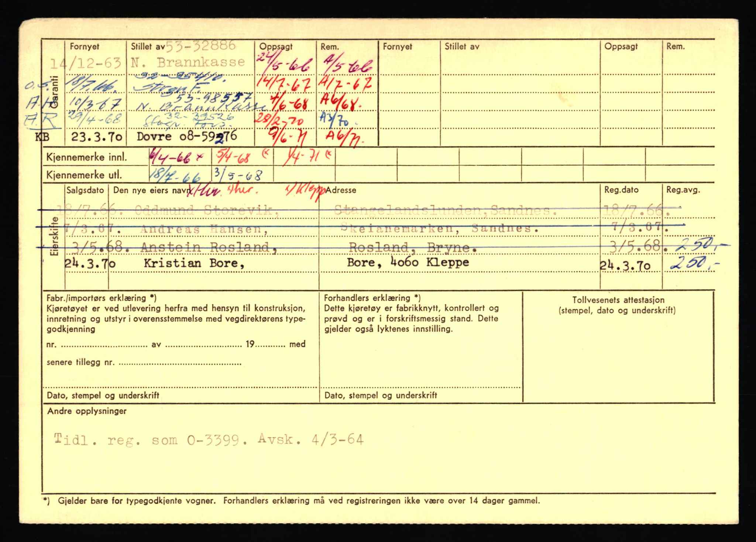Click the 'Den nye eiers navn' column header
This screenshot has height=542, width=756.
tap(152, 190)
